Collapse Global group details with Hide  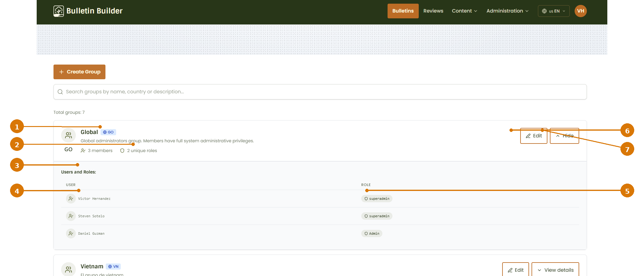(x=564, y=136)
